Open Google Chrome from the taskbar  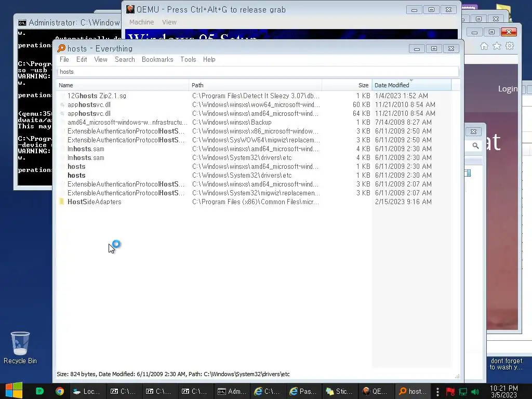pos(60,391)
